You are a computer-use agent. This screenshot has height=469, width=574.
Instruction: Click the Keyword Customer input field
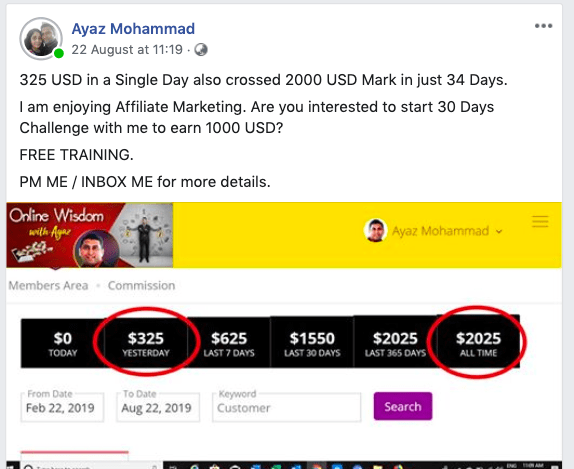(x=287, y=407)
